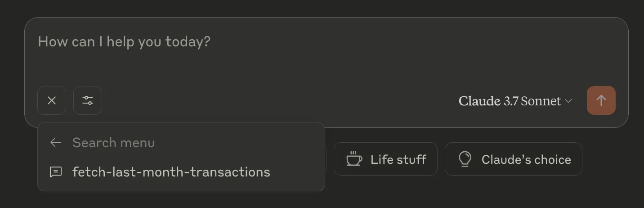The image size is (644, 208).
Task: Open the search and tools sliders icon
Action: pos(88,100)
